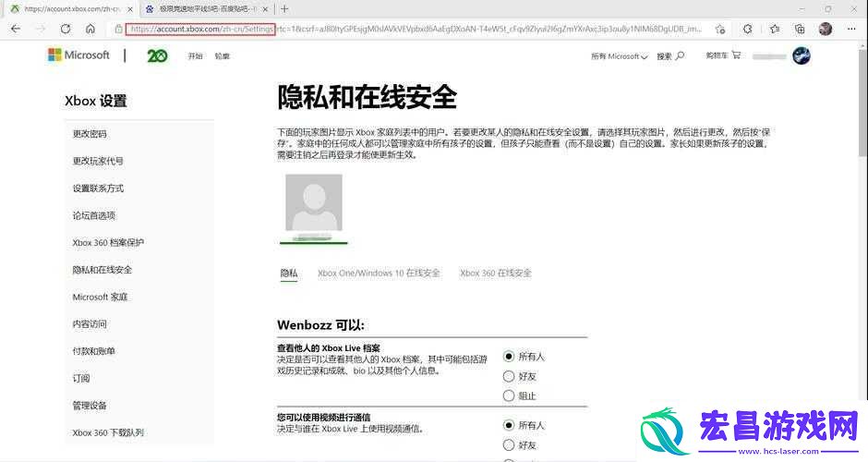Add page to favorites star icon
Viewport: 868px width, 462px height.
pos(719,29)
